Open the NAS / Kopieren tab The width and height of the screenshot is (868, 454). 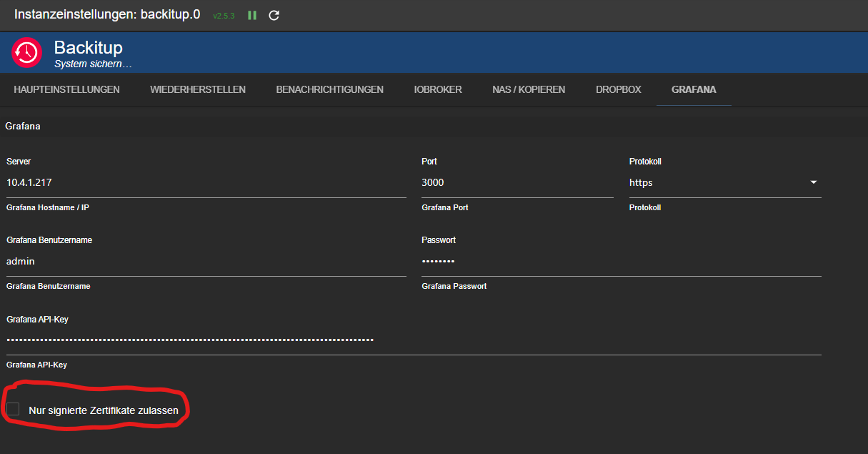coord(529,90)
